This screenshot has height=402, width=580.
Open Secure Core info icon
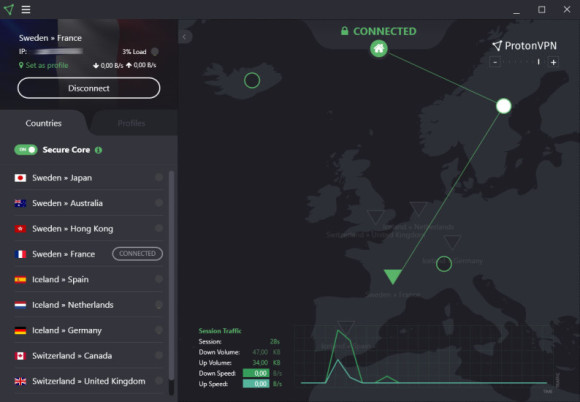pos(98,150)
